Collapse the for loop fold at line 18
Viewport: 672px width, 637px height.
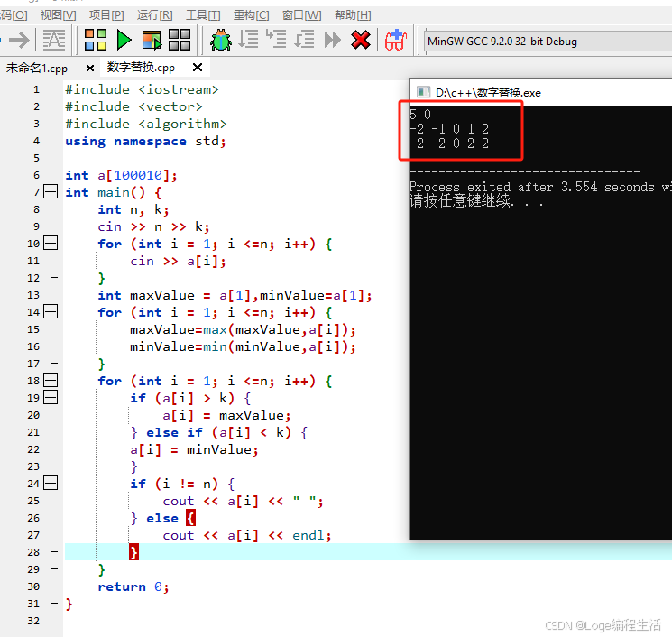coord(51,380)
